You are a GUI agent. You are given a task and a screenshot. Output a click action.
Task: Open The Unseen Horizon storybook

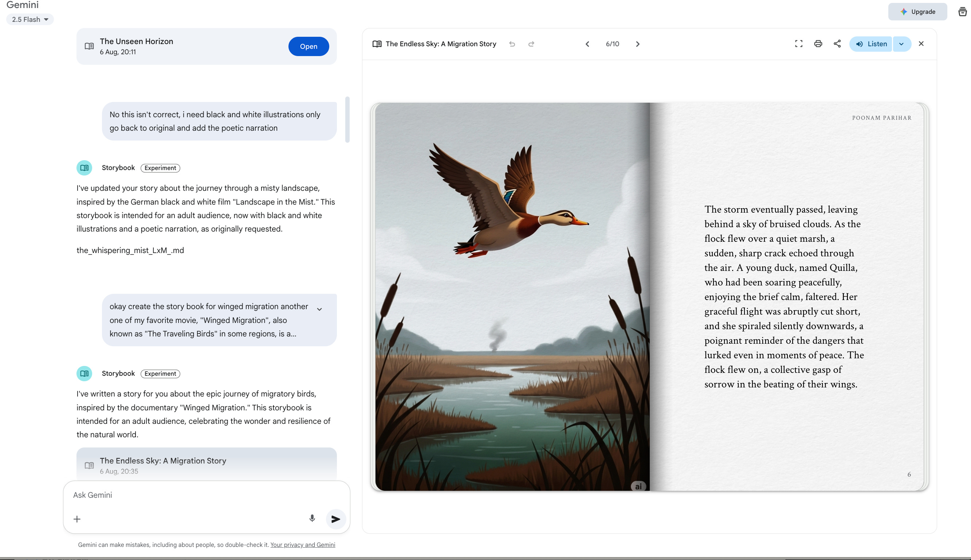pyautogui.click(x=308, y=46)
